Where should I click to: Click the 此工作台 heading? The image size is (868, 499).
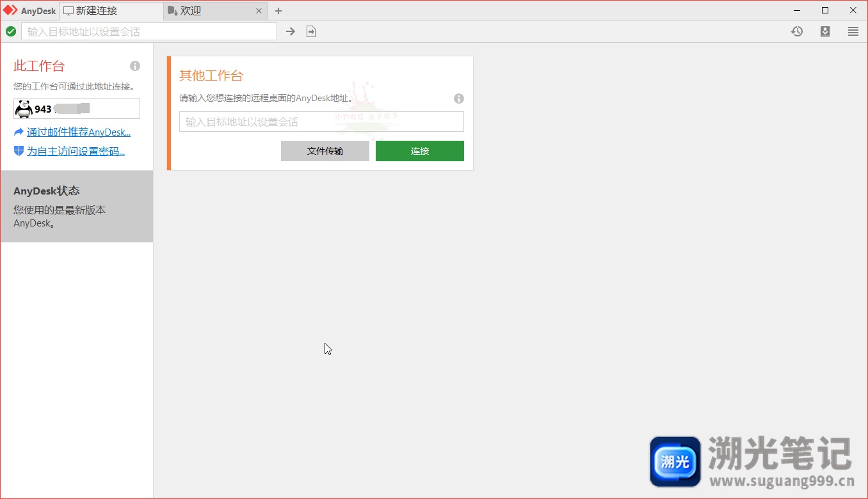39,66
